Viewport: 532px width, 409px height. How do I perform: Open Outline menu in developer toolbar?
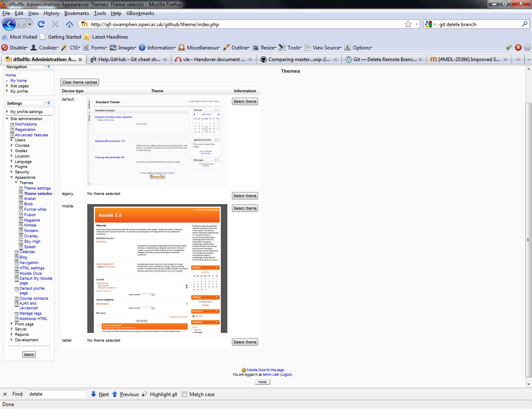pos(236,47)
